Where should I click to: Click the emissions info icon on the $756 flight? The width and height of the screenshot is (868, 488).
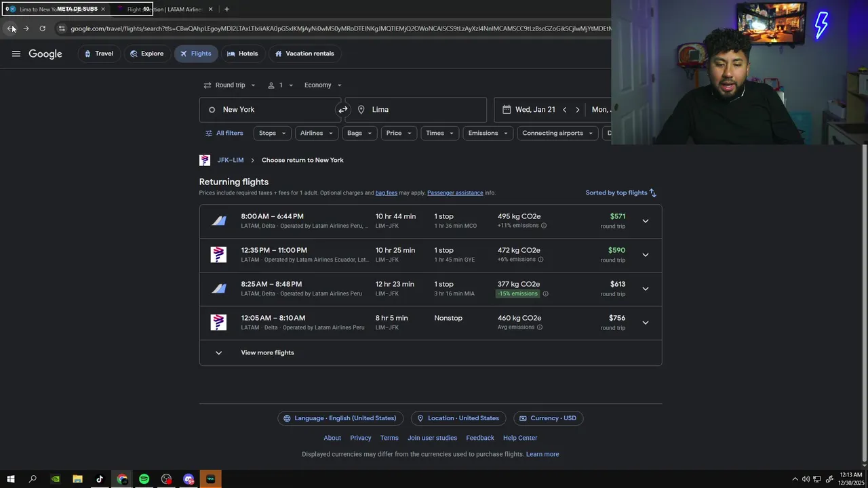540,327
